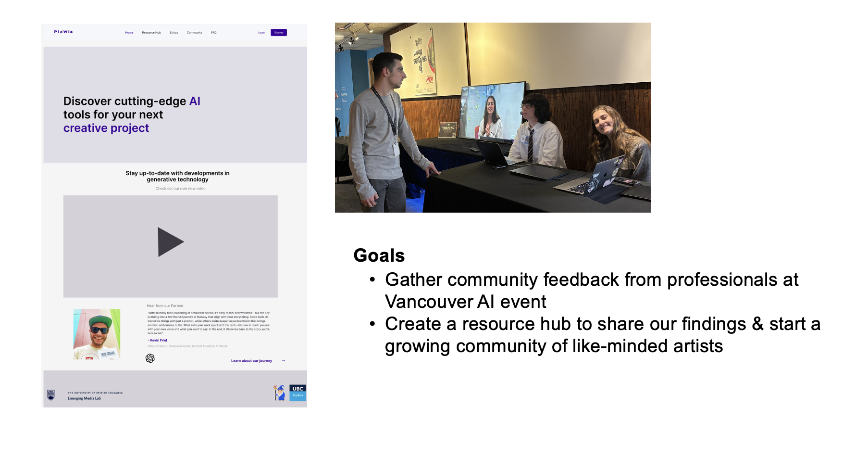
Task: Click the Emerging Media Lab footer text
Action: (85, 398)
